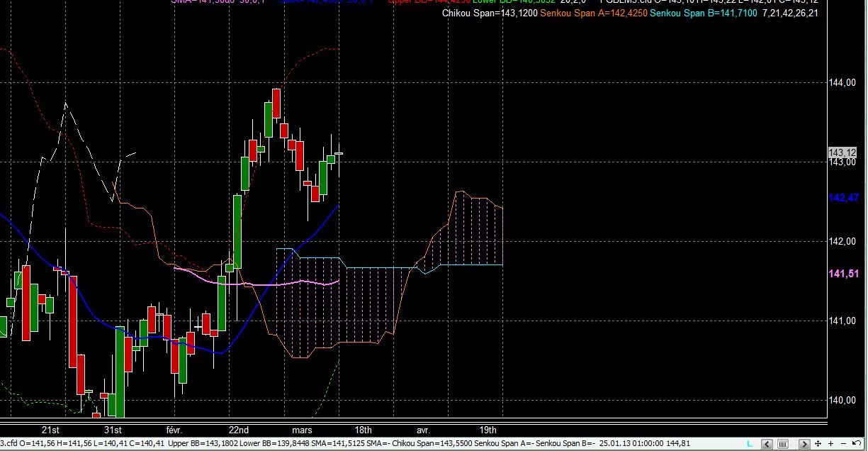This screenshot has width=868, height=451.
Task: Activate the four-arrow pan chart icon
Action: tap(818, 444)
